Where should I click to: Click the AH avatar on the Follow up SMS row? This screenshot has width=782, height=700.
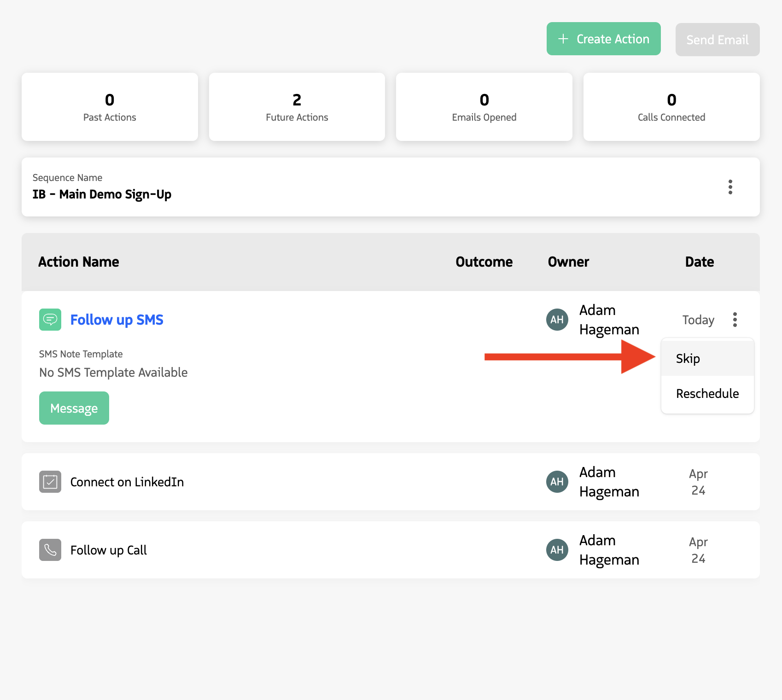(x=557, y=319)
